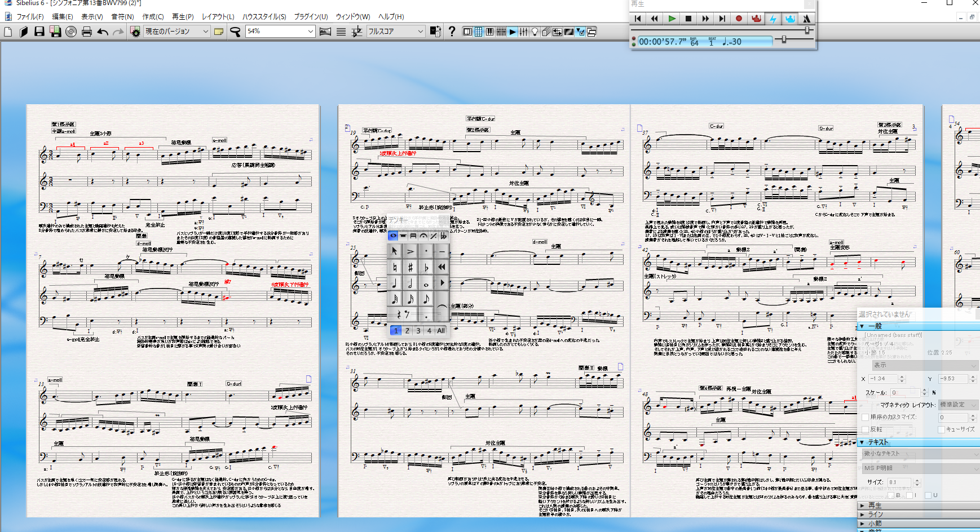980x532 pixels.
Task: Toggle the Navigator panel icon
Action: (467, 32)
